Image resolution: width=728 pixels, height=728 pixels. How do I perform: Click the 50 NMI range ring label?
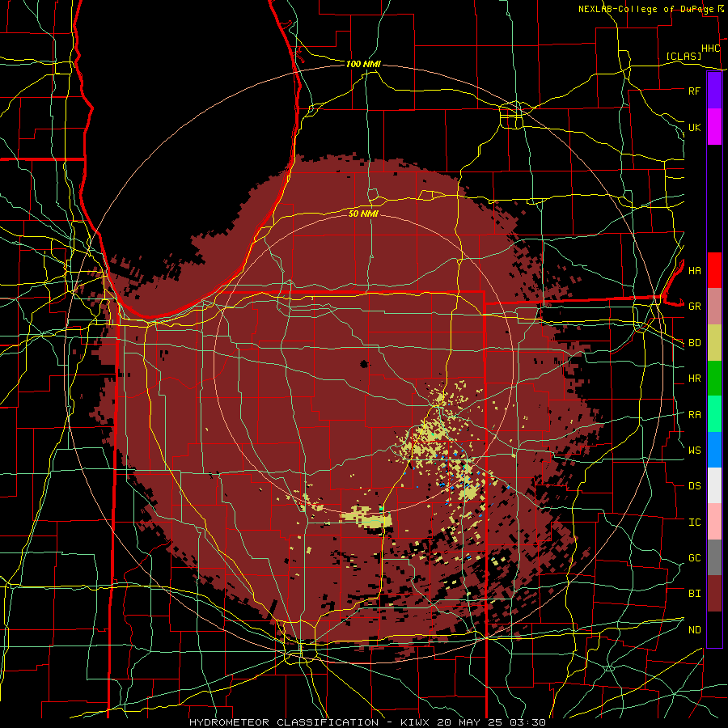pos(363,214)
